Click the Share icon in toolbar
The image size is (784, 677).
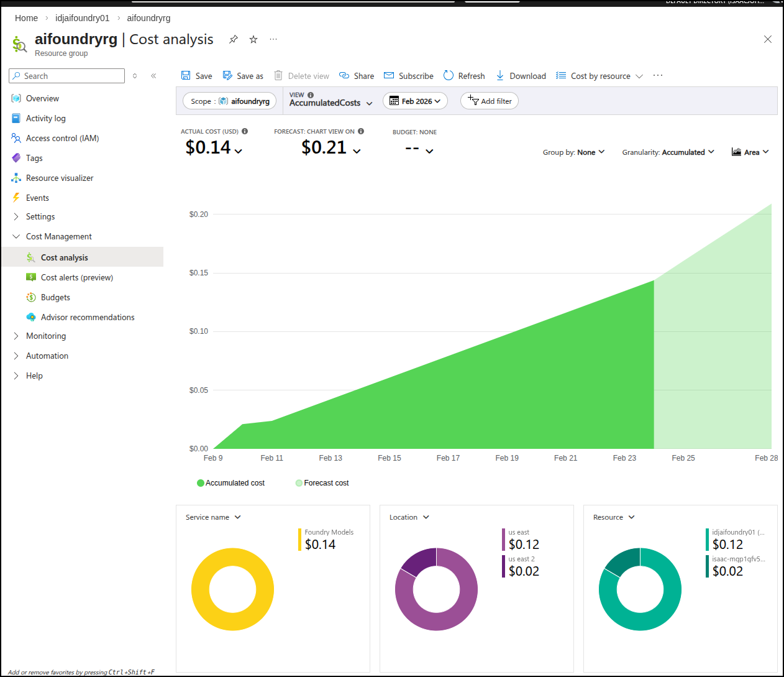[344, 76]
